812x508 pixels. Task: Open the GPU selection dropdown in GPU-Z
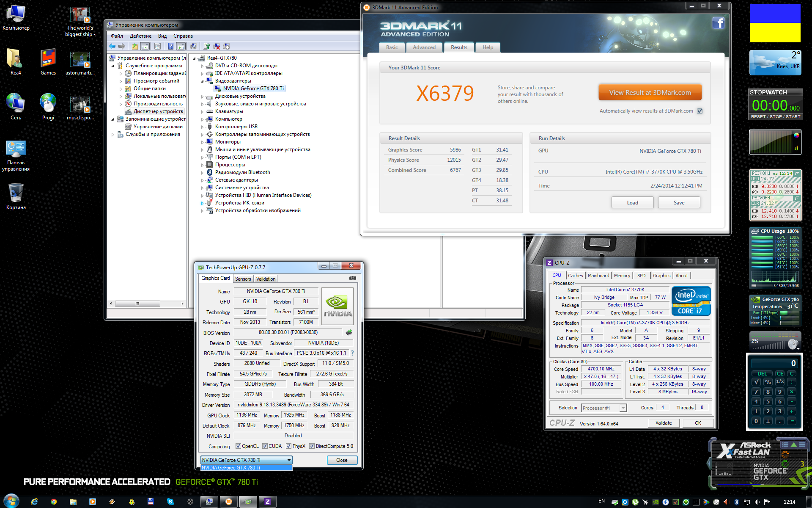click(x=289, y=460)
